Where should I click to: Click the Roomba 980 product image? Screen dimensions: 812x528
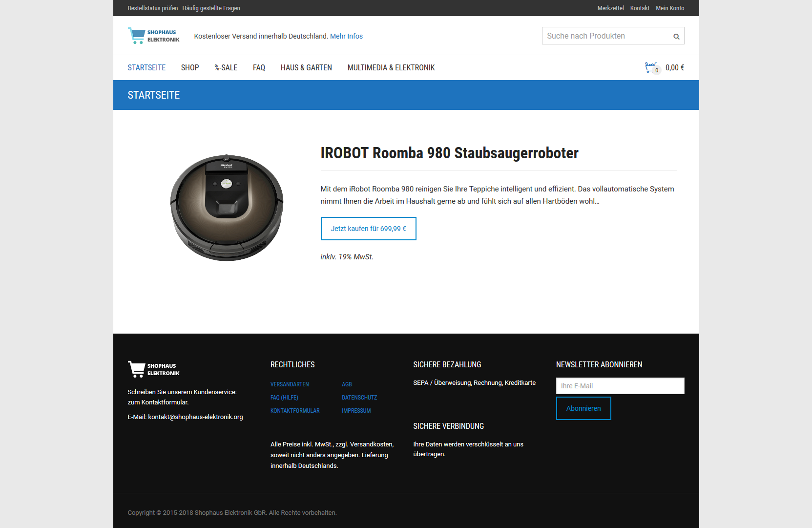pos(227,208)
